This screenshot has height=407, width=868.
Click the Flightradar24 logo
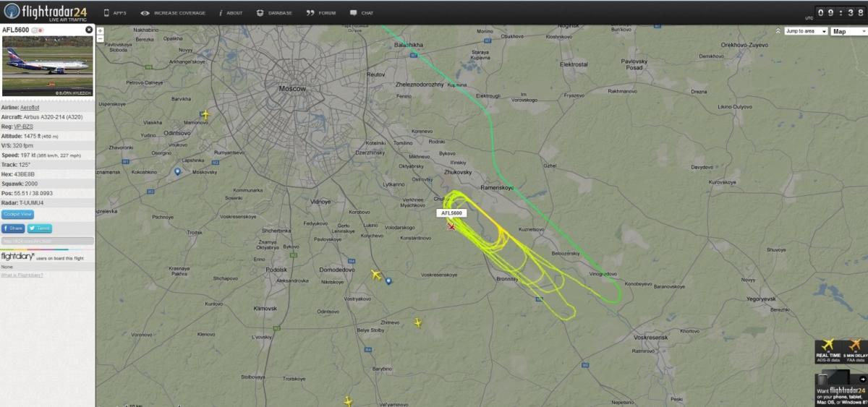(x=46, y=12)
